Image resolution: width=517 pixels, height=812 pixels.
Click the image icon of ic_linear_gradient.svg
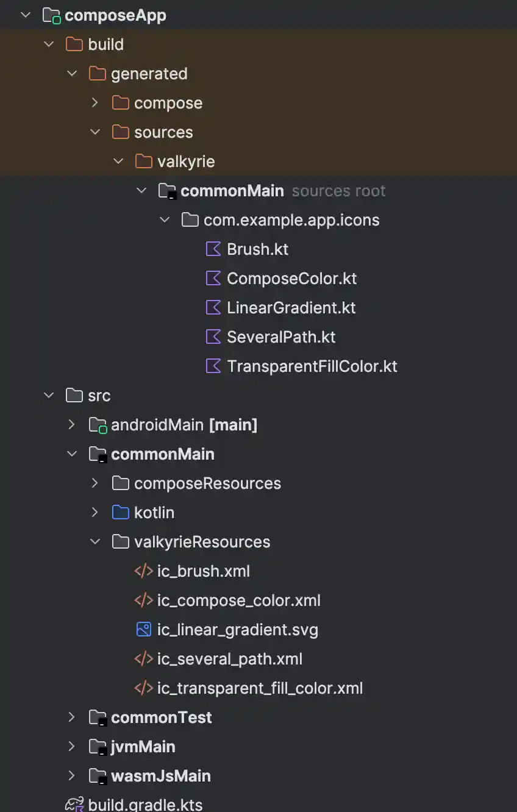[143, 630]
